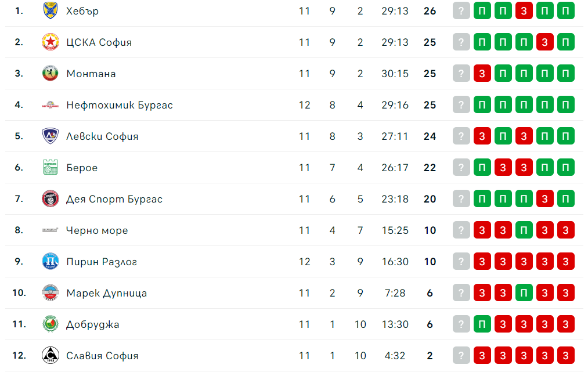This screenshot has width=588, height=372.
Task: Open the Нефтохимик Бургас team page
Action: [x=120, y=105]
